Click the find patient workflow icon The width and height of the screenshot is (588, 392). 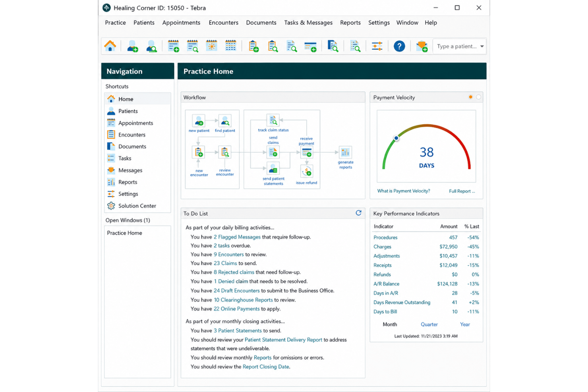tap(225, 121)
